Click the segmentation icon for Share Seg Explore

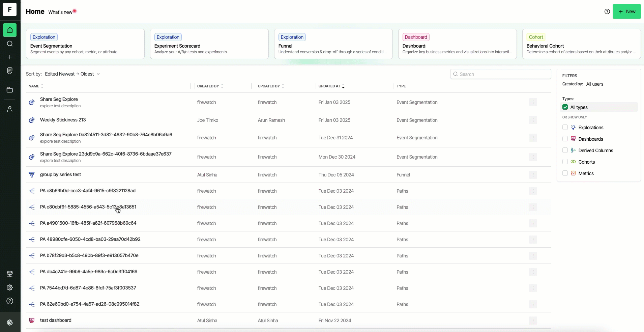pyautogui.click(x=32, y=102)
